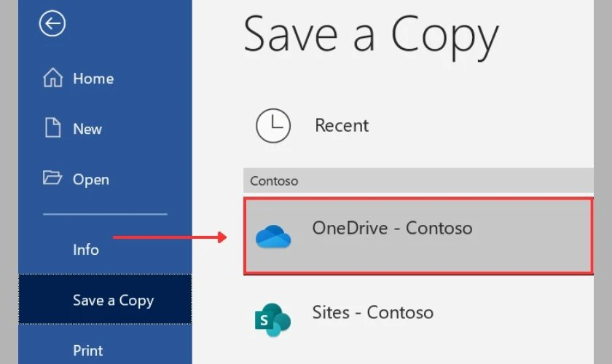
Task: Click the New blank document icon
Action: point(52,127)
